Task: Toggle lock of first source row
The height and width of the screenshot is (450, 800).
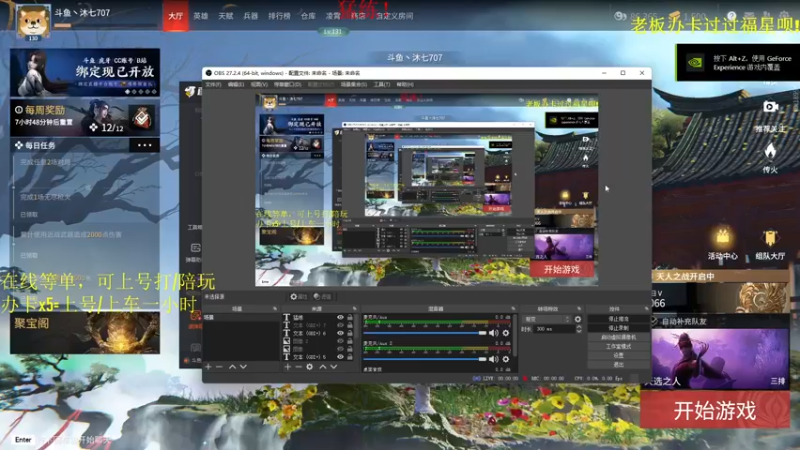Action: point(350,317)
